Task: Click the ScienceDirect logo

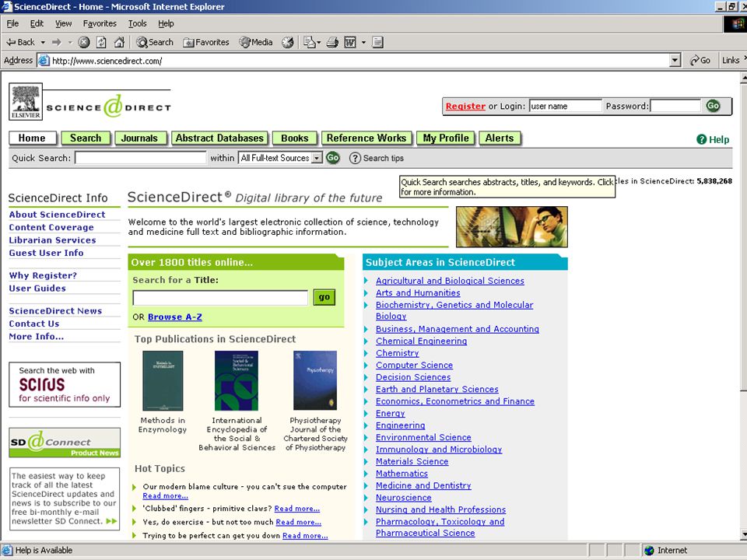Action: pos(109,107)
